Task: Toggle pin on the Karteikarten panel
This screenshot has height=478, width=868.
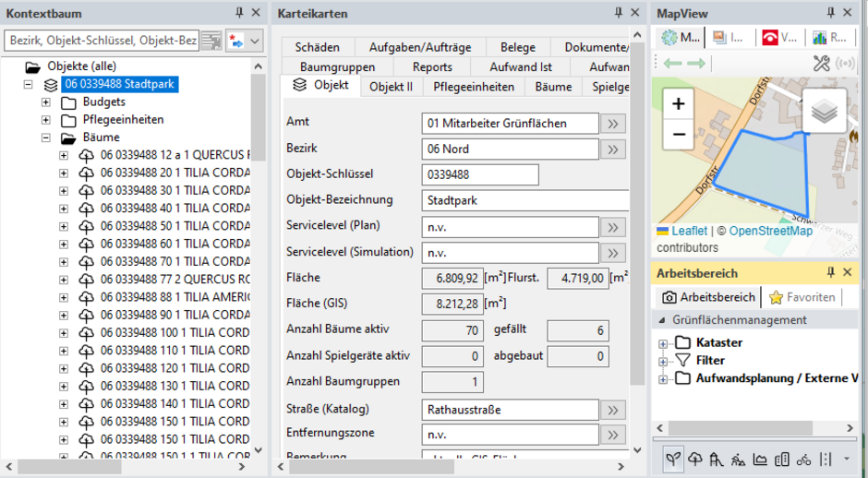Action: 619,13
